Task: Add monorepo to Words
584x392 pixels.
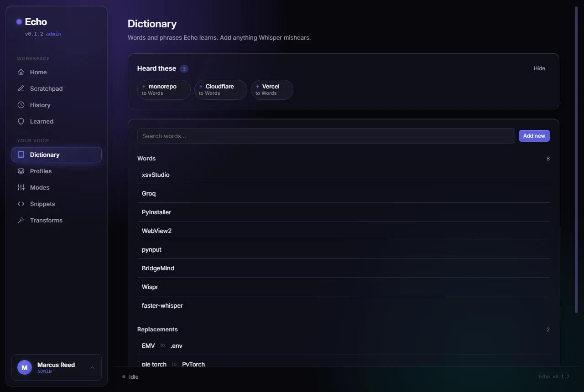Action: [x=164, y=90]
